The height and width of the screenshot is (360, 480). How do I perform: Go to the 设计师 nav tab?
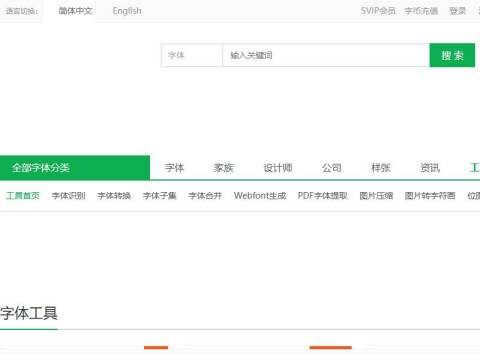pyautogui.click(x=278, y=168)
